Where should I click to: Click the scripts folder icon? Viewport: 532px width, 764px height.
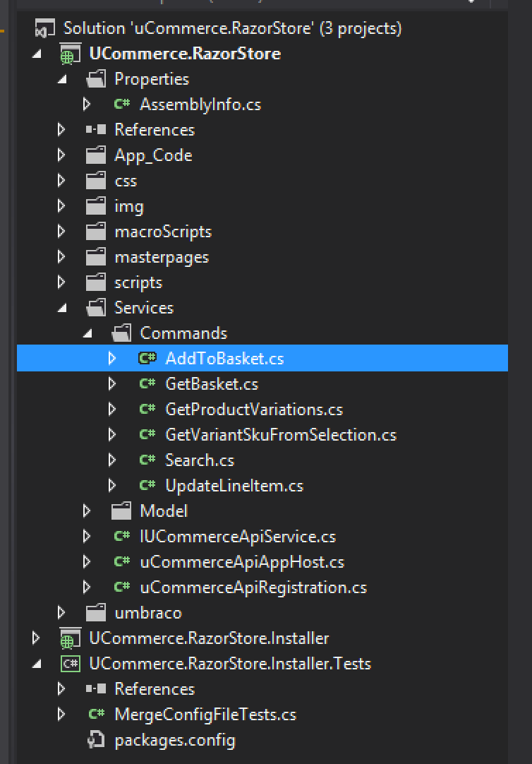[96, 282]
